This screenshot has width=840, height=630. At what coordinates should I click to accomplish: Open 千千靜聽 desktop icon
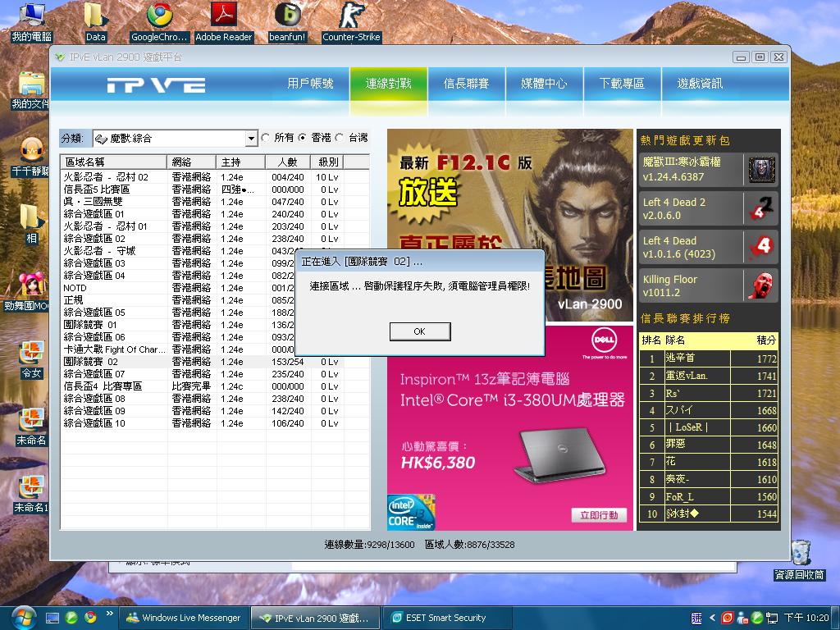(32, 157)
